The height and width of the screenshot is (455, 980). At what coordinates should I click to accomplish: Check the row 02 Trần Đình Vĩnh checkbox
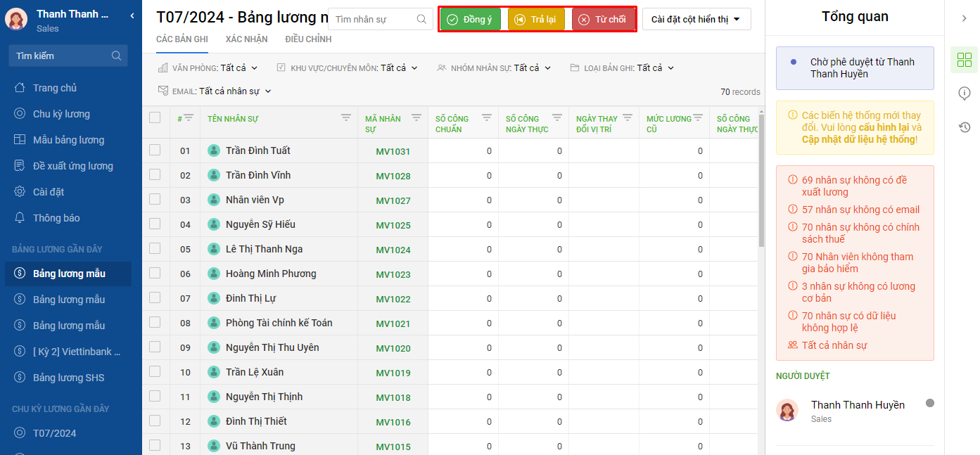[155, 174]
